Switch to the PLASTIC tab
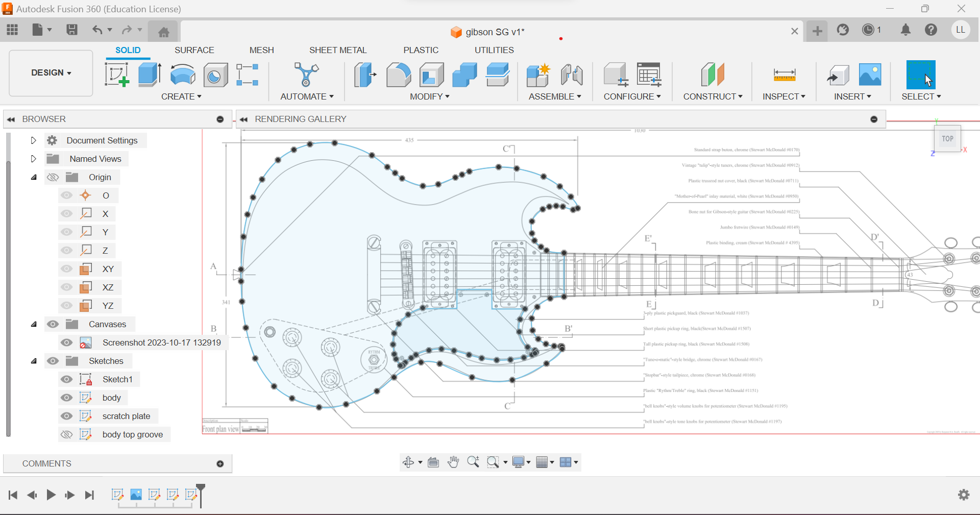 [x=421, y=50]
